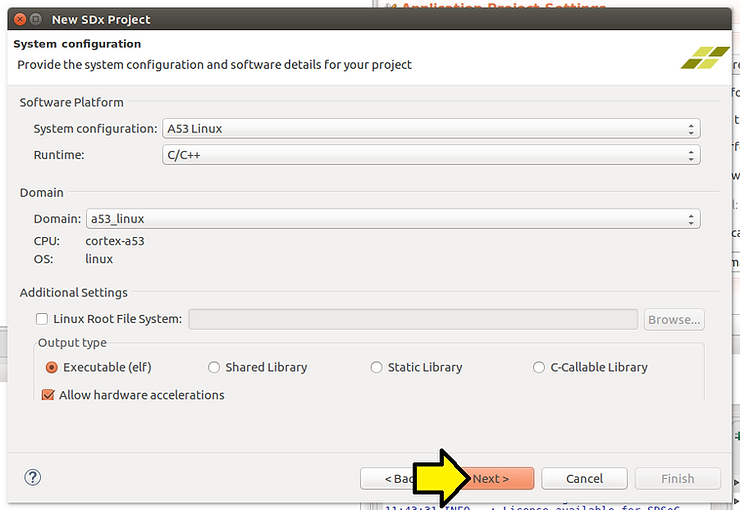Open the help question mark icon
The height and width of the screenshot is (510, 740).
pyautogui.click(x=33, y=477)
